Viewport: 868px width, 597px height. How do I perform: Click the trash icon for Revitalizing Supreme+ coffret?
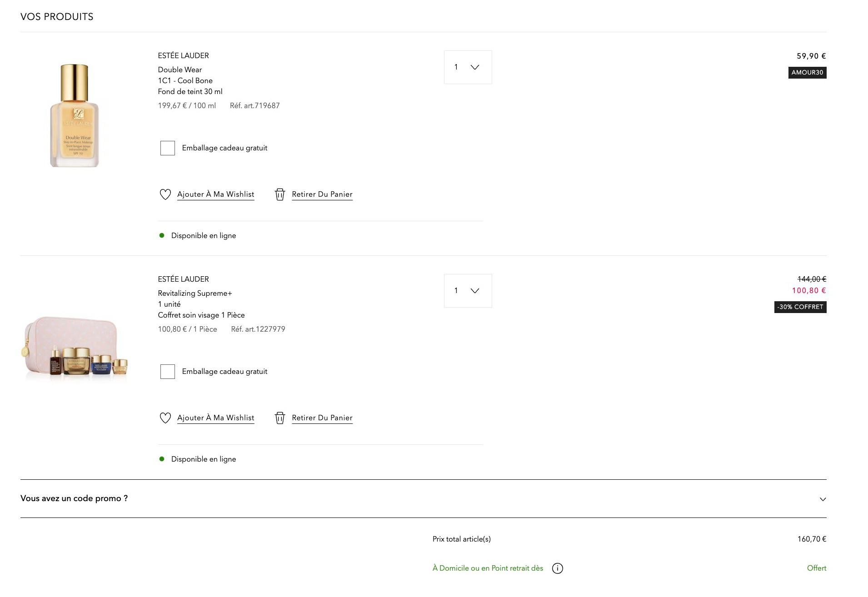pos(280,418)
